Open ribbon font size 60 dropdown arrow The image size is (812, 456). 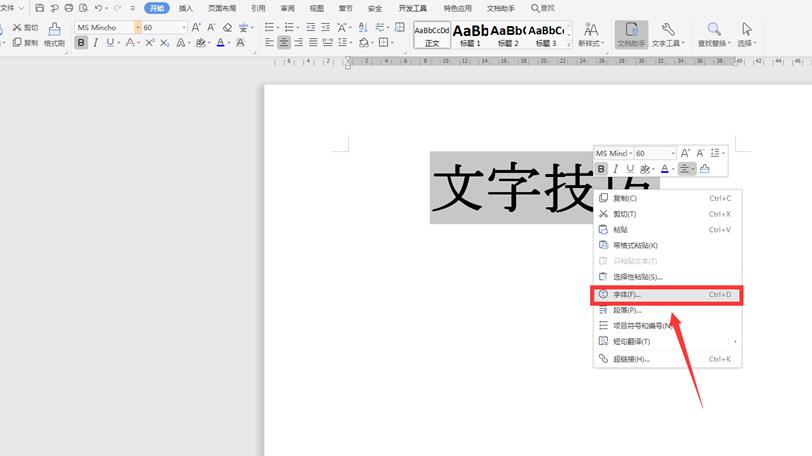click(x=184, y=27)
